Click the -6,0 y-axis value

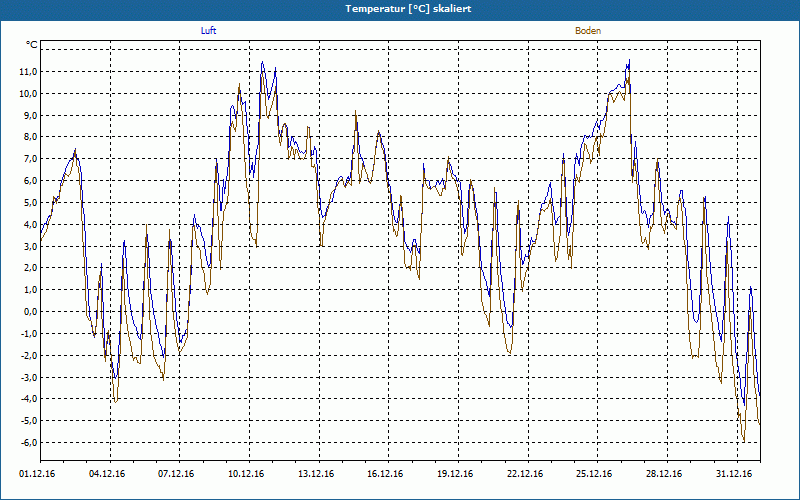tap(29, 443)
